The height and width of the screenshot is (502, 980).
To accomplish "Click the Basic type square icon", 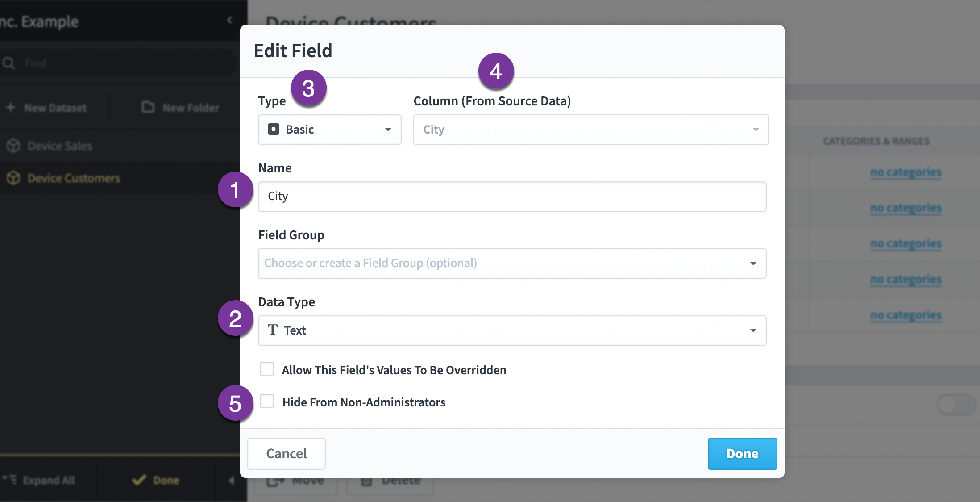I will [274, 129].
